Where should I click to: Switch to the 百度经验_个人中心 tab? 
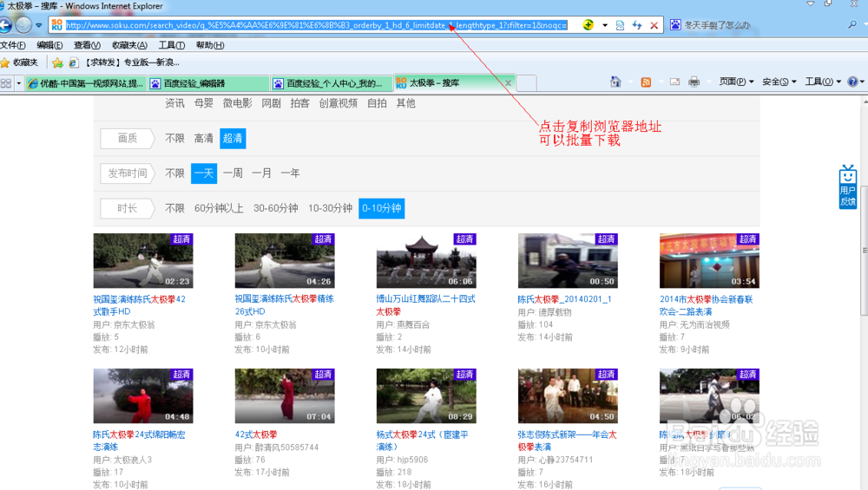[x=332, y=83]
